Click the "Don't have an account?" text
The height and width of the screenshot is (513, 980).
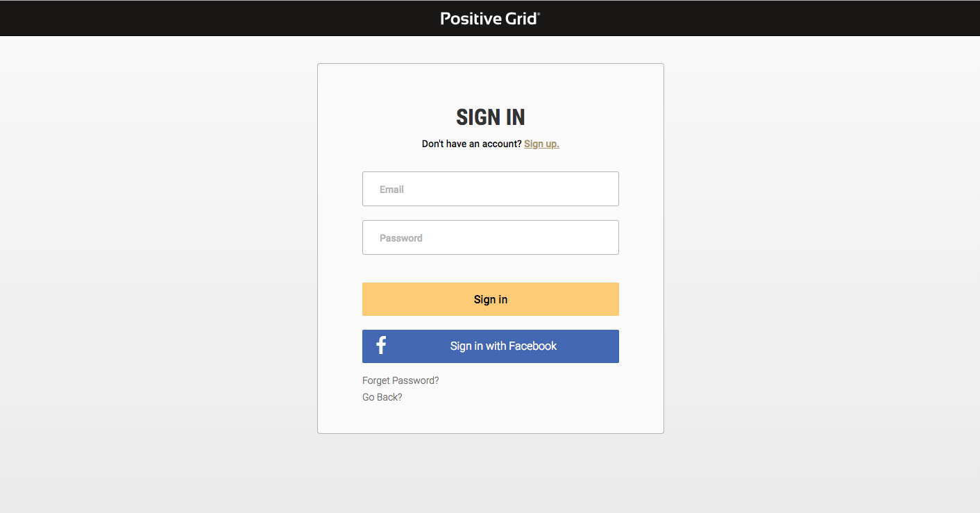(x=471, y=144)
